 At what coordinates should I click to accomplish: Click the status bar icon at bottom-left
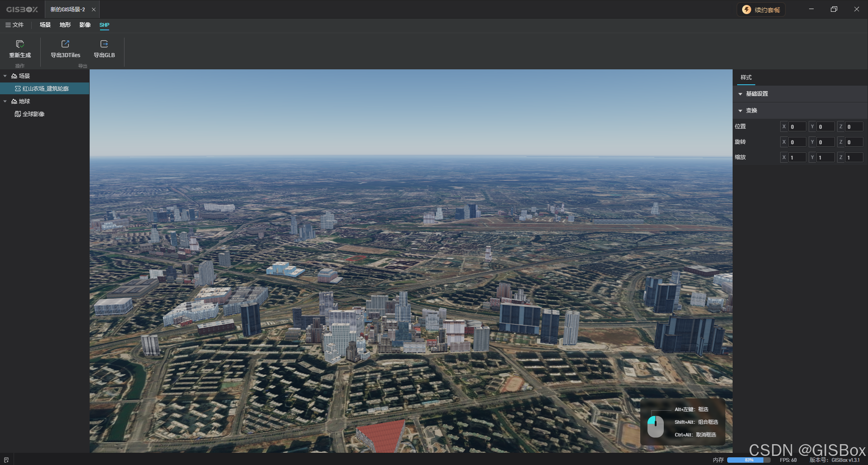6,460
